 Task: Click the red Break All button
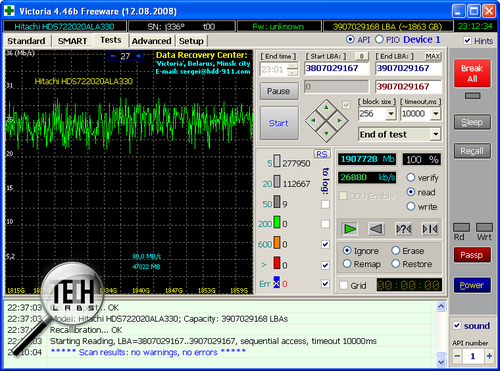tap(472, 73)
